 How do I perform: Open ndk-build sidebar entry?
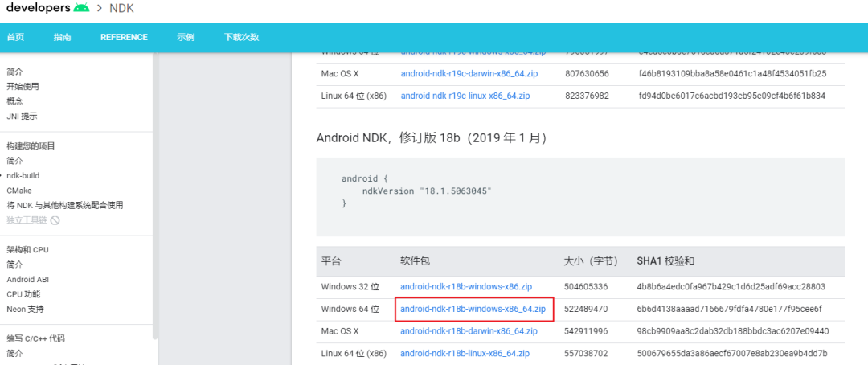(23, 175)
